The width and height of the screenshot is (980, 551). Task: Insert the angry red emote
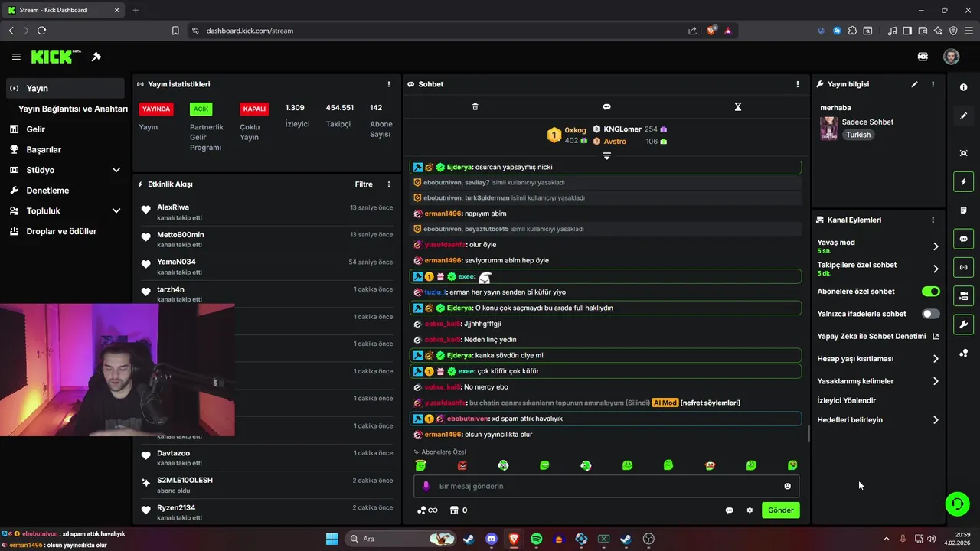coord(462,465)
